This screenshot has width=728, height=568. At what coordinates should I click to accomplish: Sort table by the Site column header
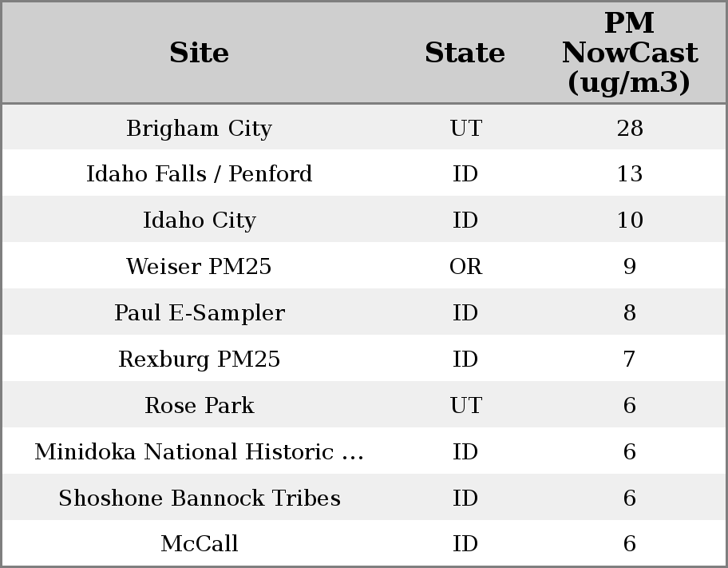(x=199, y=54)
